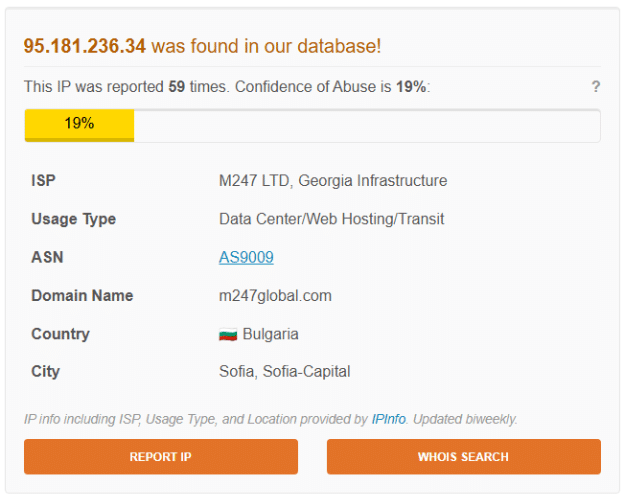Image resolution: width=630 pixels, height=504 pixels.
Task: Click the ISP row label
Action: coord(43,181)
